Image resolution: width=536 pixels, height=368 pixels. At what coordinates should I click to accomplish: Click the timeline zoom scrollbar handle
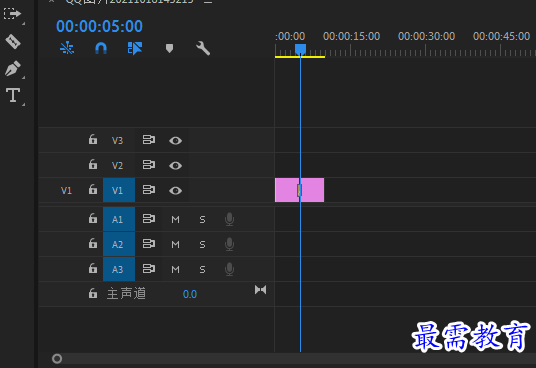[57, 359]
